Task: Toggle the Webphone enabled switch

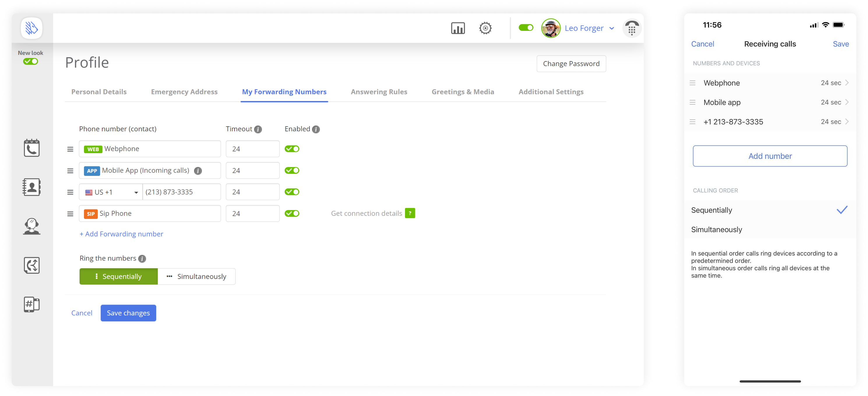Action: click(x=292, y=148)
